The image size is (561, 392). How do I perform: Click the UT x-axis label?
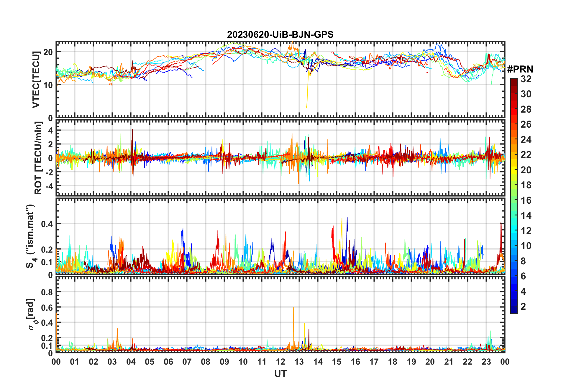tap(280, 374)
